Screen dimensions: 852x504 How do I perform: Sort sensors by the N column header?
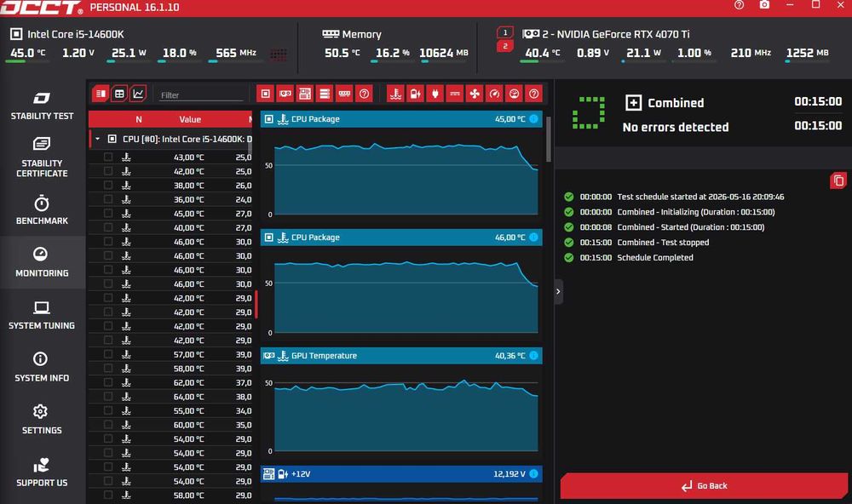pos(139,119)
